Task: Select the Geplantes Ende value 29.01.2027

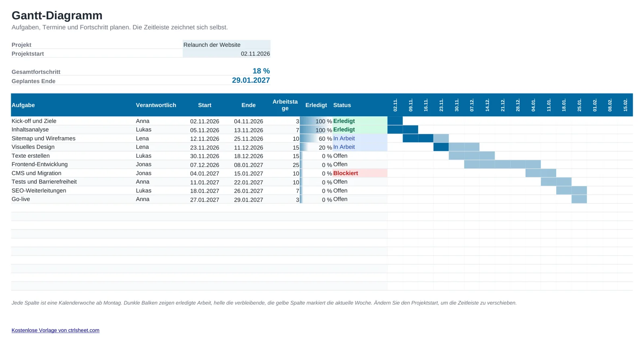Action: 251,80
